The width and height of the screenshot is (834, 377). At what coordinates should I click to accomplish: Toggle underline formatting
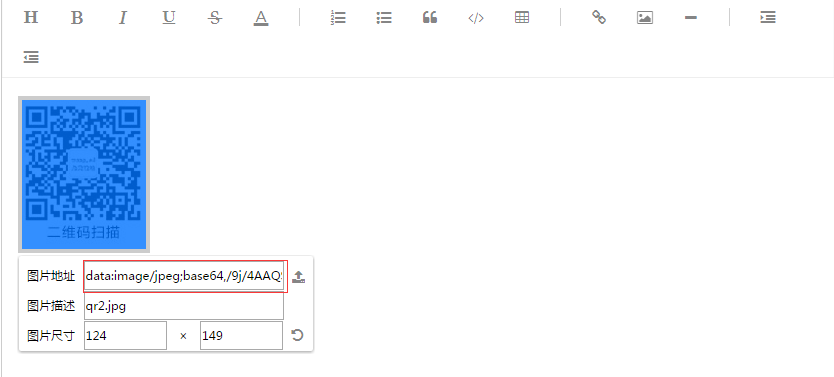click(169, 18)
